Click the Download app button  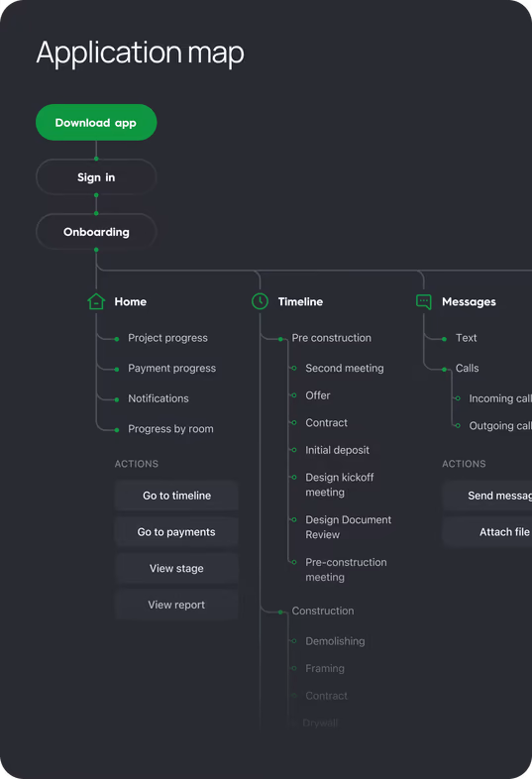[x=96, y=122]
